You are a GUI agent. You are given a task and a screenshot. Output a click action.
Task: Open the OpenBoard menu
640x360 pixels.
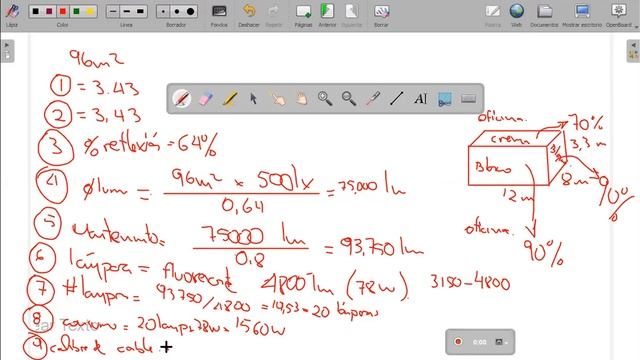pyautogui.click(x=619, y=11)
